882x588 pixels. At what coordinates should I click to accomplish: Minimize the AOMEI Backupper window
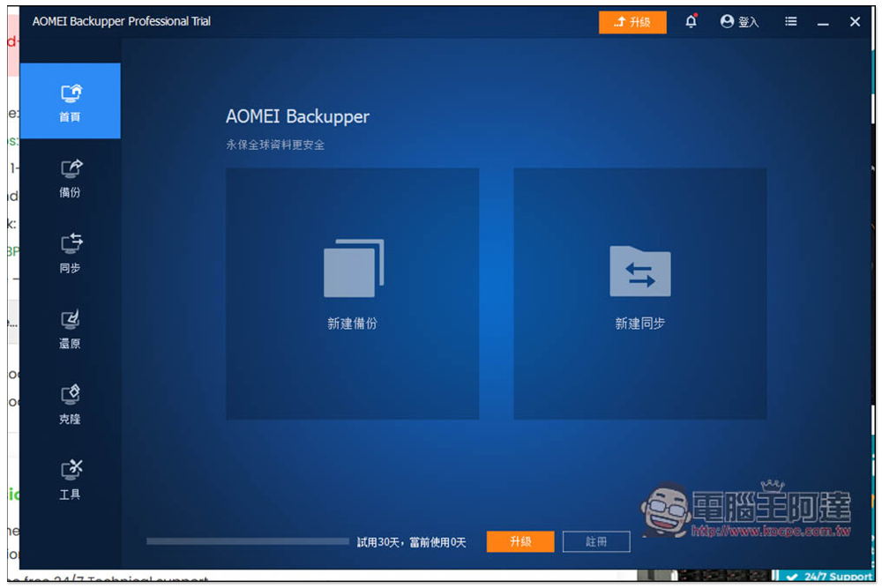tap(823, 22)
